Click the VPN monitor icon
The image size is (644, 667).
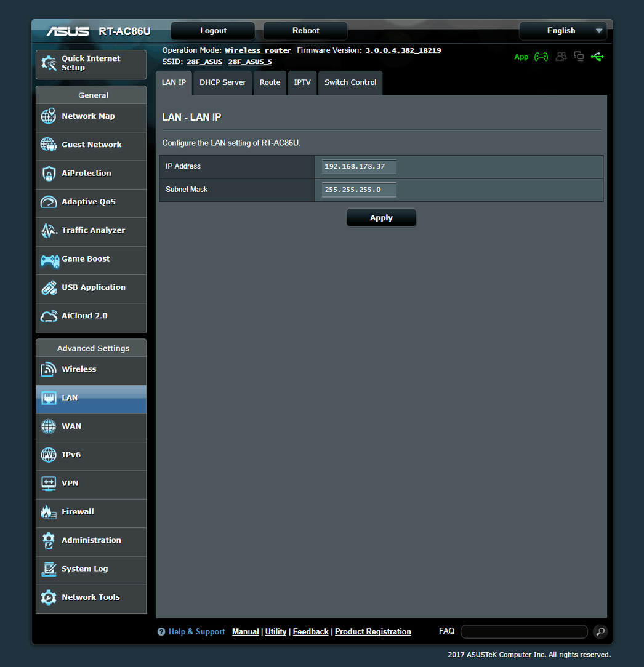(x=49, y=483)
